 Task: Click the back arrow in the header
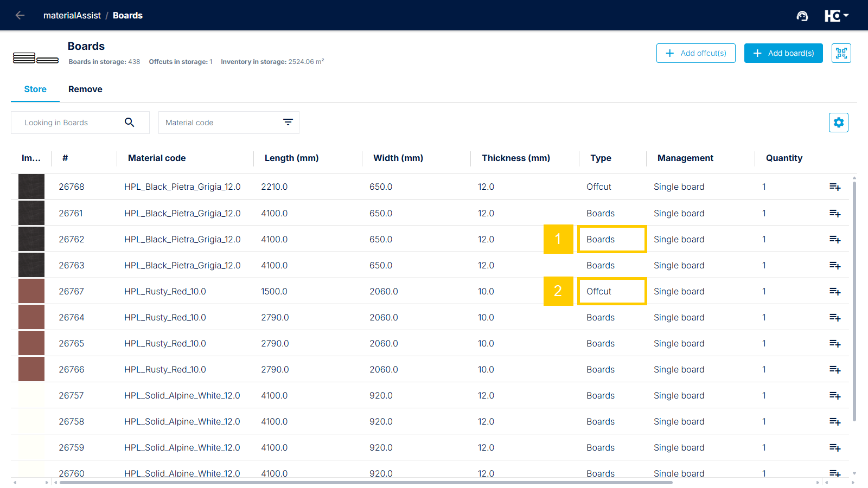[20, 15]
